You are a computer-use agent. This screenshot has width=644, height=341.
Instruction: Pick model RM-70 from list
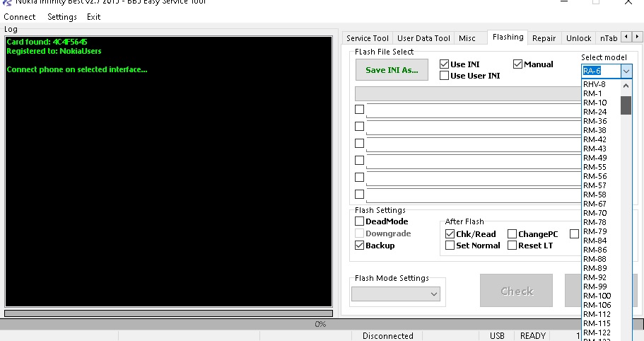(602, 213)
